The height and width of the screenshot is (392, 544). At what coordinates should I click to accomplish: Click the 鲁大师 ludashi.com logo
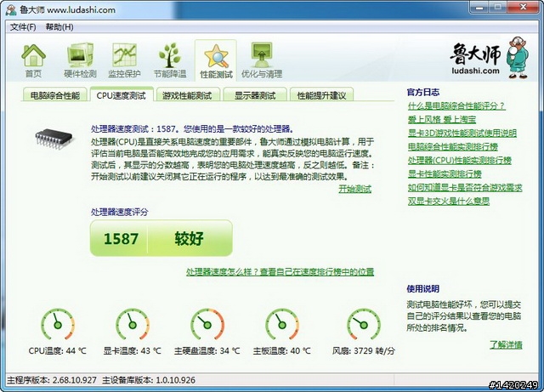[490, 57]
